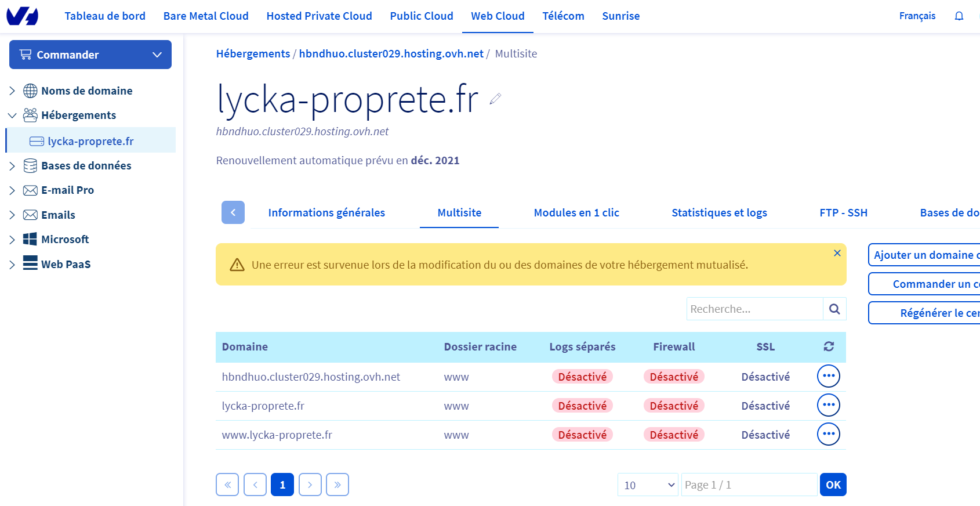Image resolution: width=980 pixels, height=506 pixels.
Task: Select lycka-proprete.fr in the sidebar tree
Action: pyautogui.click(x=90, y=141)
